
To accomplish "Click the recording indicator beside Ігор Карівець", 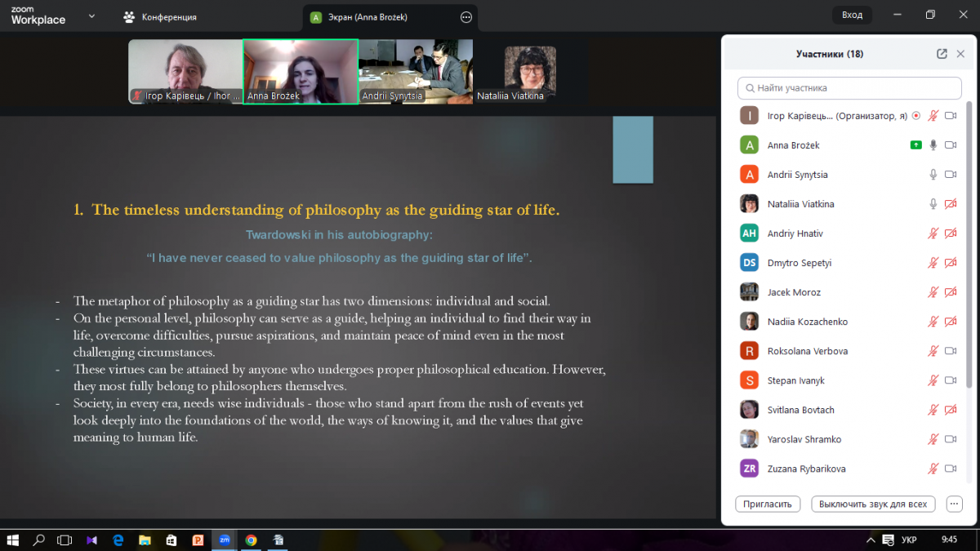I will click(x=915, y=116).
